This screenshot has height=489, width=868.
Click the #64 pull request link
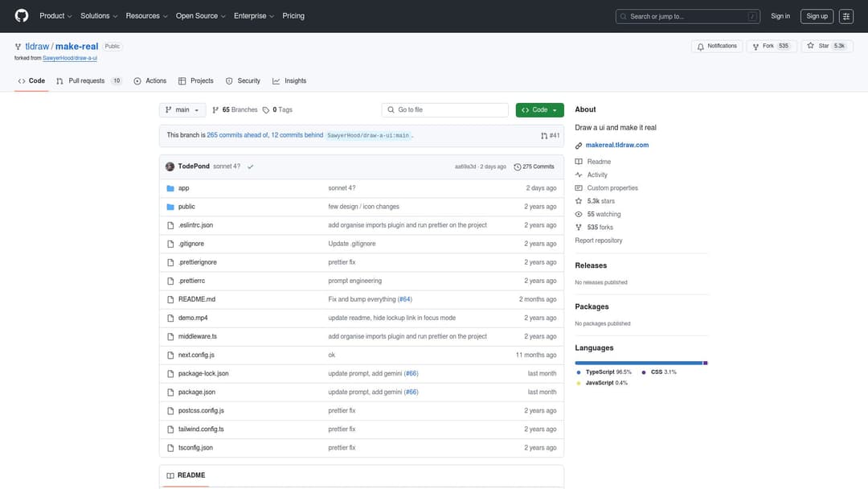404,300
